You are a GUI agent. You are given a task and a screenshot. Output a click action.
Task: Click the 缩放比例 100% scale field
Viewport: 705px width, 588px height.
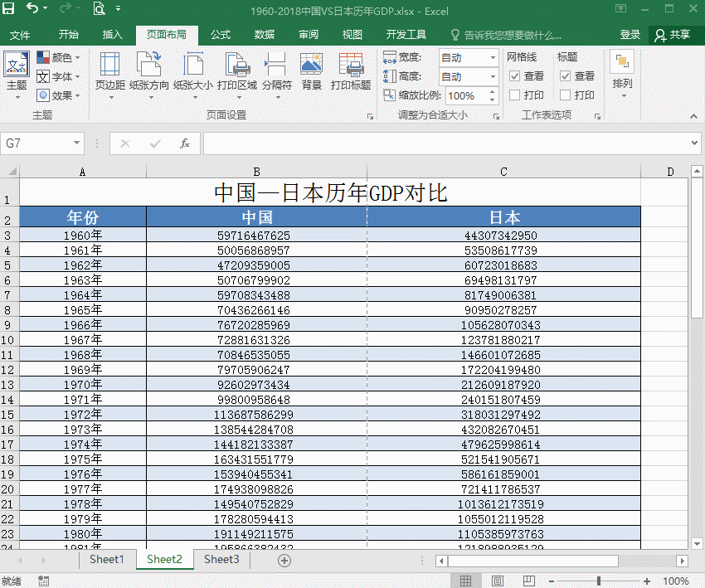466,95
